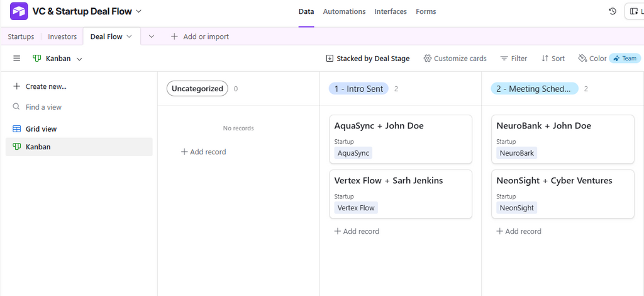Open the base history clock icon
This screenshot has width=644, height=296.
pos(613,11)
